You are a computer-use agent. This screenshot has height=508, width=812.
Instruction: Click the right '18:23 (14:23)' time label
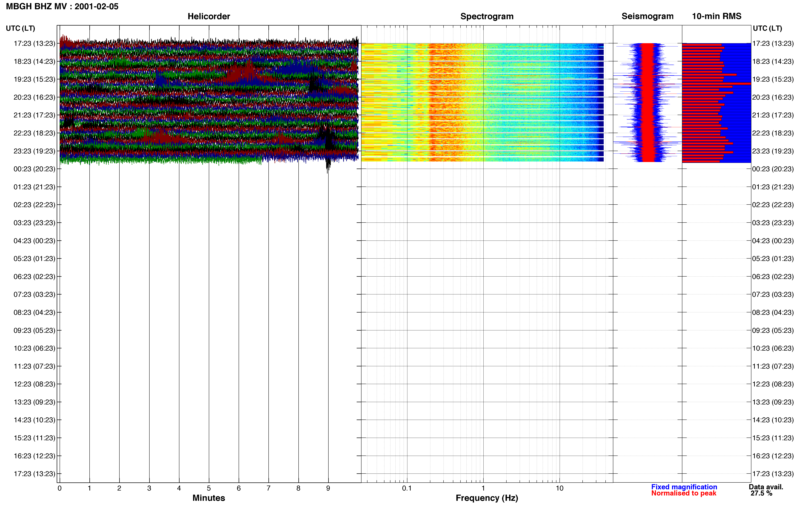point(773,61)
